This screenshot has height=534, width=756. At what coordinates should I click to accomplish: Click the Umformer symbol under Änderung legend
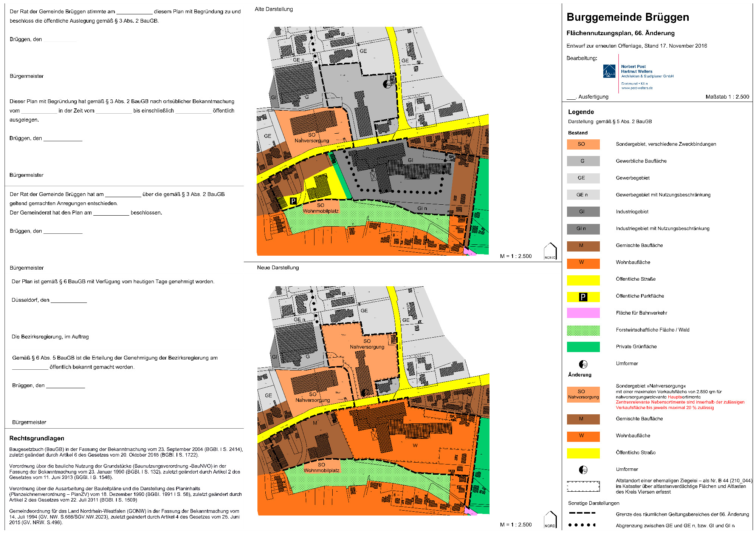click(583, 470)
